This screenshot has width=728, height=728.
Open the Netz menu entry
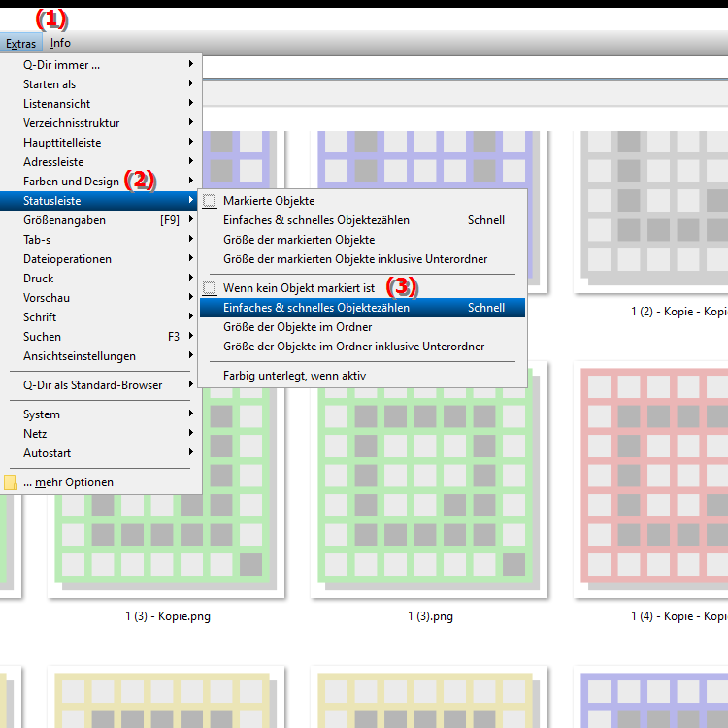click(101, 434)
